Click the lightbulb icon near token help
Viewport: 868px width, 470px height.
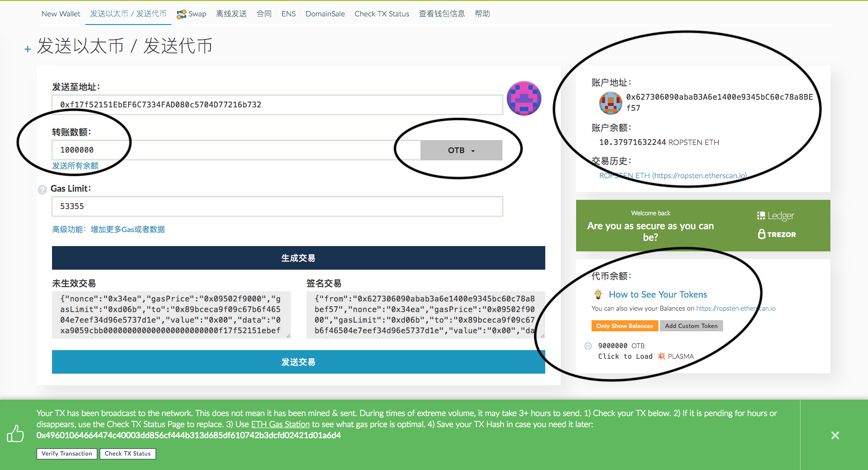click(598, 294)
